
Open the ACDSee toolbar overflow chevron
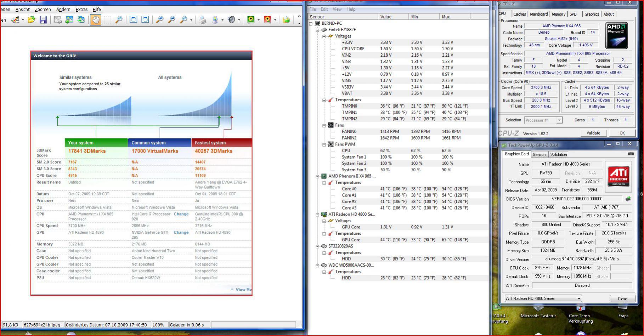click(299, 17)
